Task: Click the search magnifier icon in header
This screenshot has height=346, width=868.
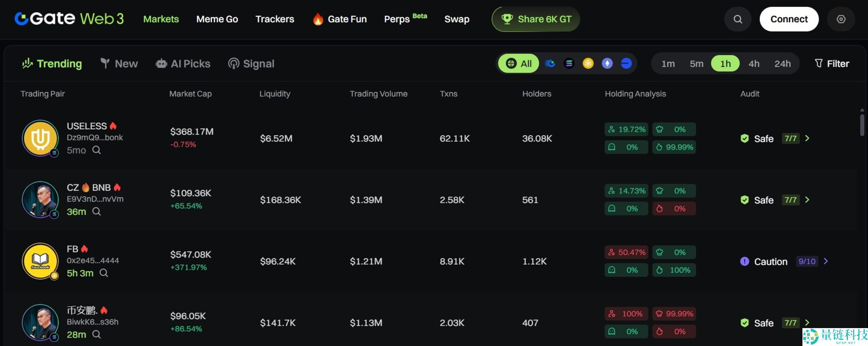Action: tap(738, 19)
